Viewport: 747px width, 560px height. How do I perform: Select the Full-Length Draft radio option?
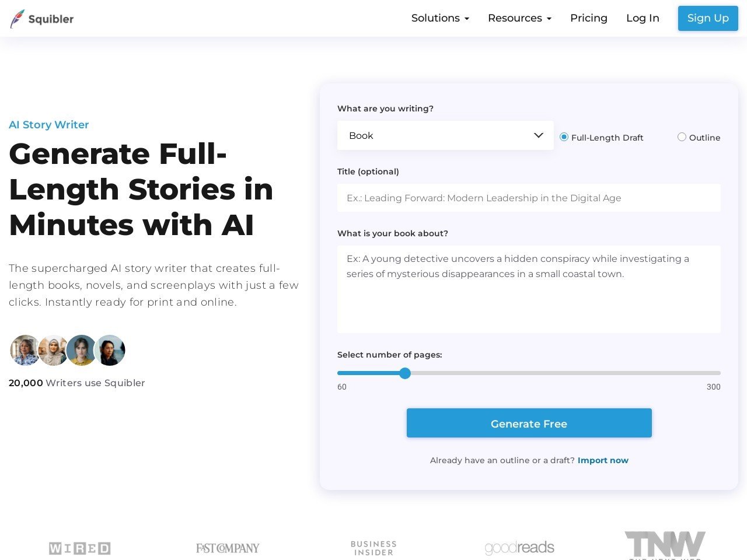(x=564, y=137)
